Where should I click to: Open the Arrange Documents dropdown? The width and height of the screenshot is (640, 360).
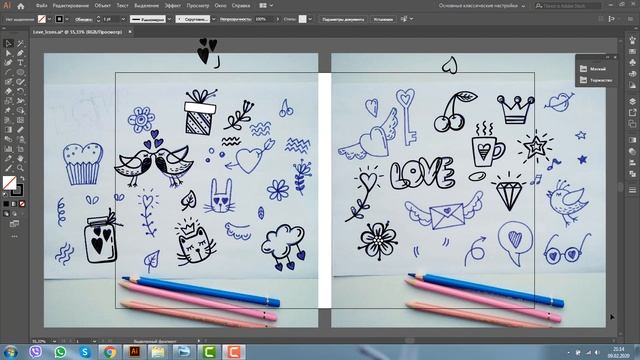[x=266, y=6]
